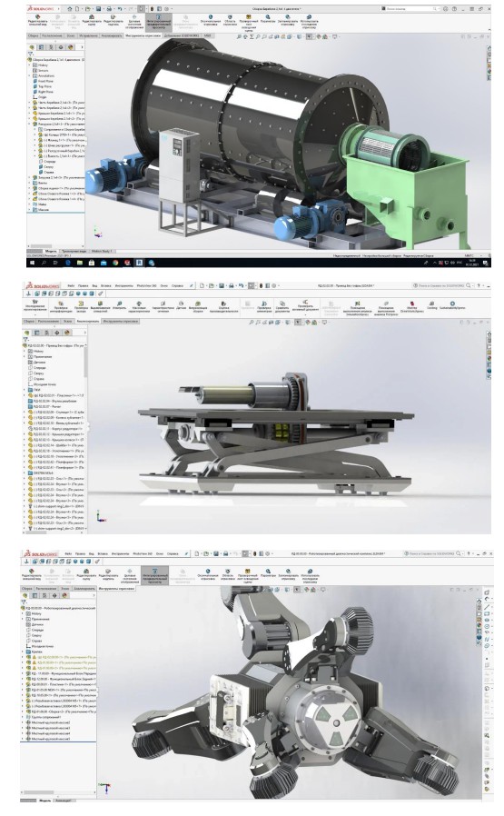This screenshot has height=816, width=504.
Task: Open the Windows Start button on the taskbar
Action: tap(31, 263)
